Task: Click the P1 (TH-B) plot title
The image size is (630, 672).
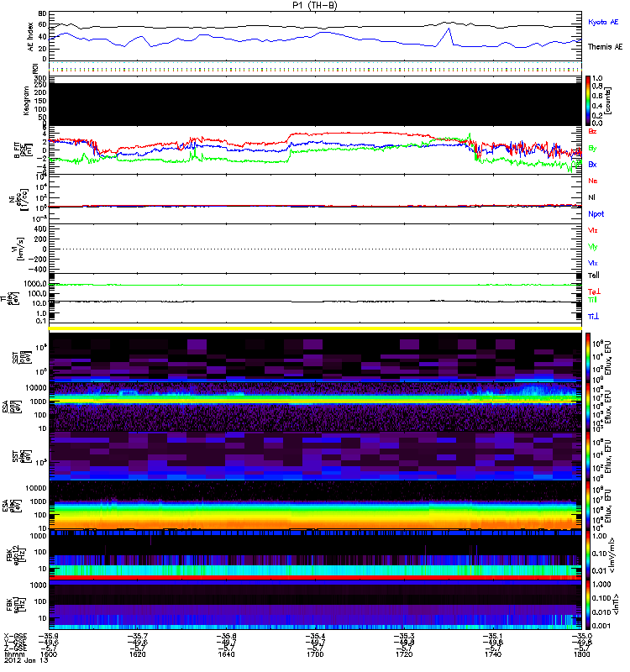Action: point(316,5)
